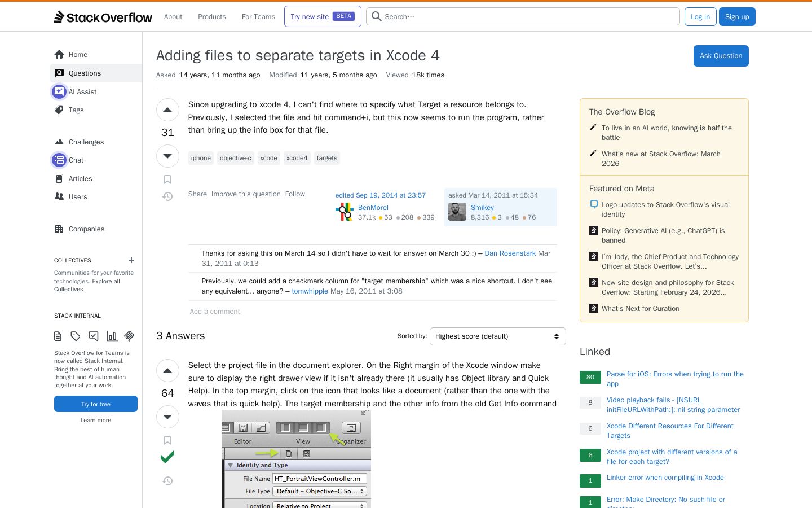Go to Questions in the sidebar
The width and height of the screenshot is (812, 508).
coord(96,73)
